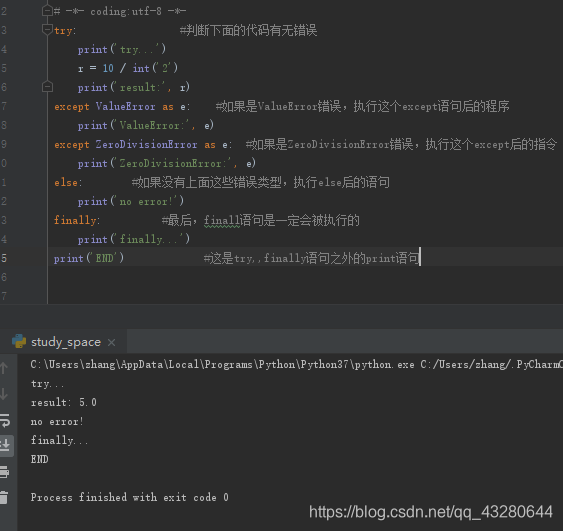Click the print('ValueError:', e) statement
This screenshot has width=563, height=531.
145,125
